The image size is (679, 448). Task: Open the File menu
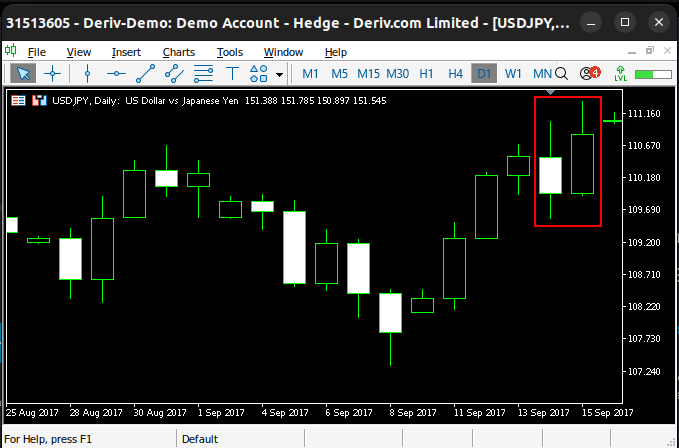click(36, 52)
